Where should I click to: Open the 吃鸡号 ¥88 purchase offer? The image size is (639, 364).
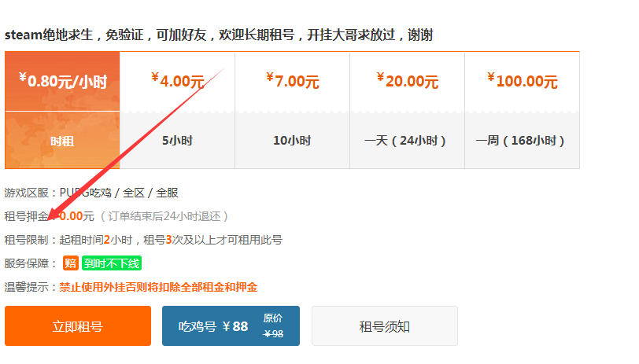(x=231, y=326)
